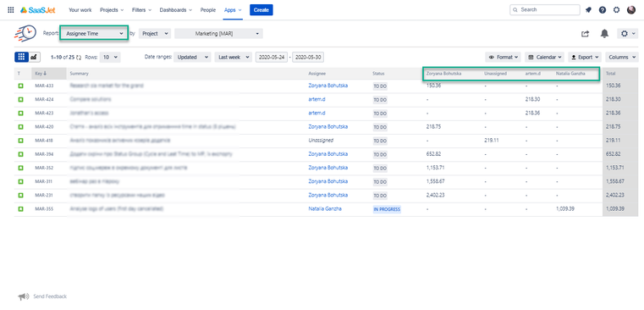Viewport: 644px width, 310px height.
Task: Open the help question mark icon
Action: 603,10
